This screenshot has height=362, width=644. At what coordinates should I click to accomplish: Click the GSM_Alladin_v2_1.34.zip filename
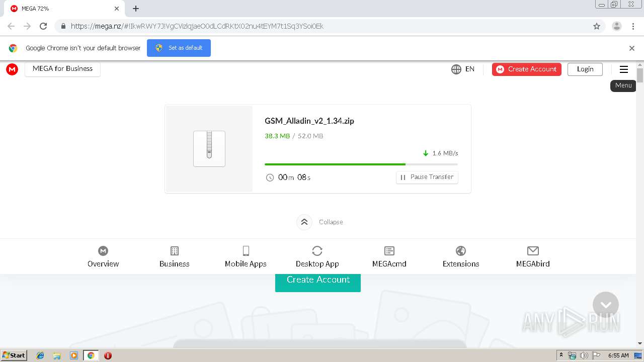coord(309,121)
